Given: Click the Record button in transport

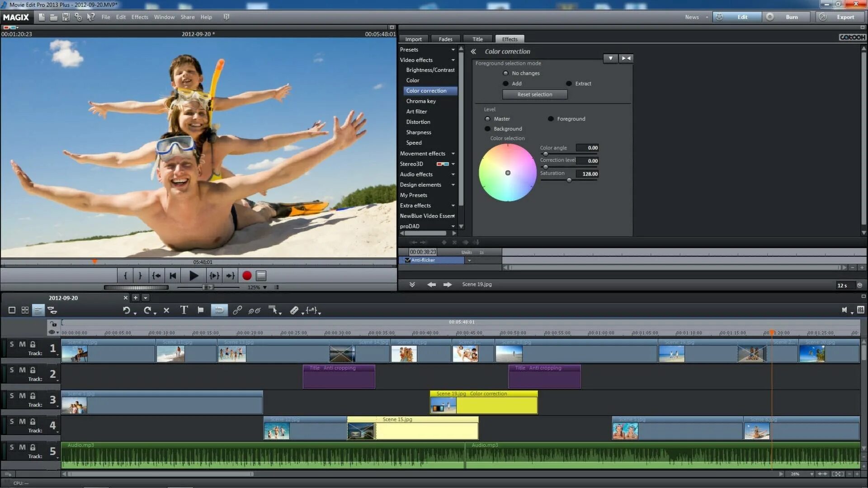Looking at the screenshot, I should click(246, 275).
